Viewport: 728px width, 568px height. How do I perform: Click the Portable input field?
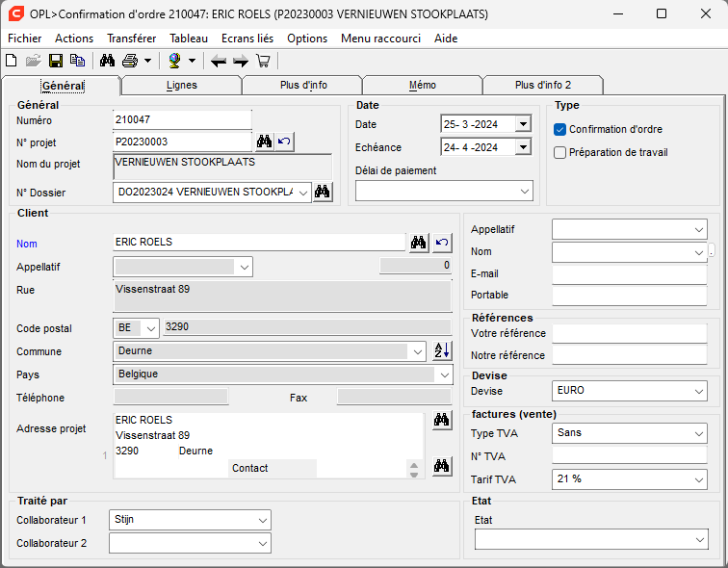coord(630,297)
